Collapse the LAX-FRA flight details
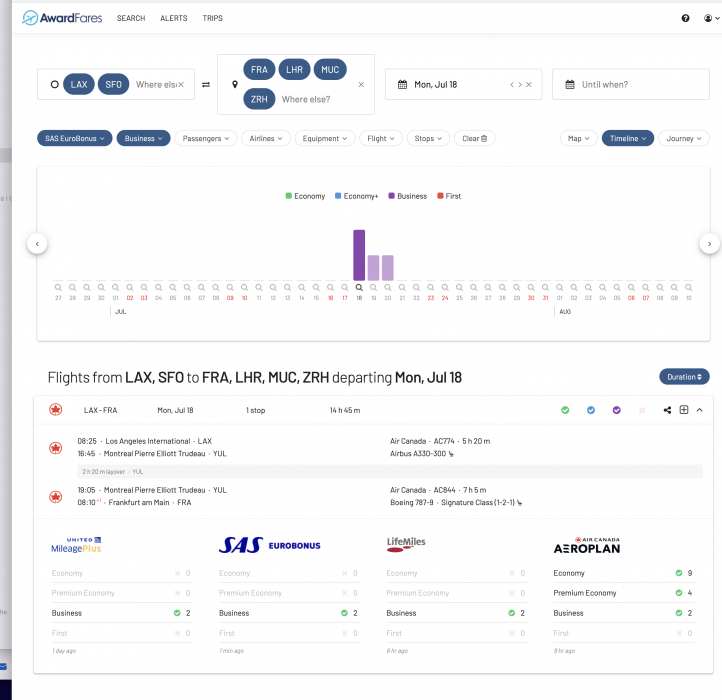 (699, 410)
